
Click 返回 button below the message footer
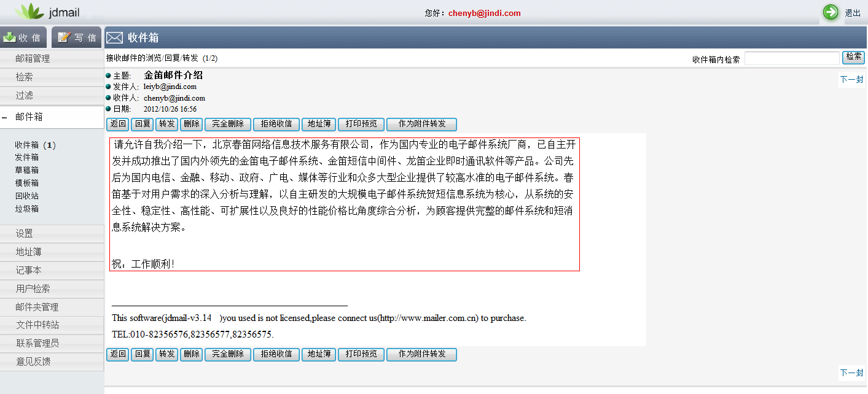(118, 355)
